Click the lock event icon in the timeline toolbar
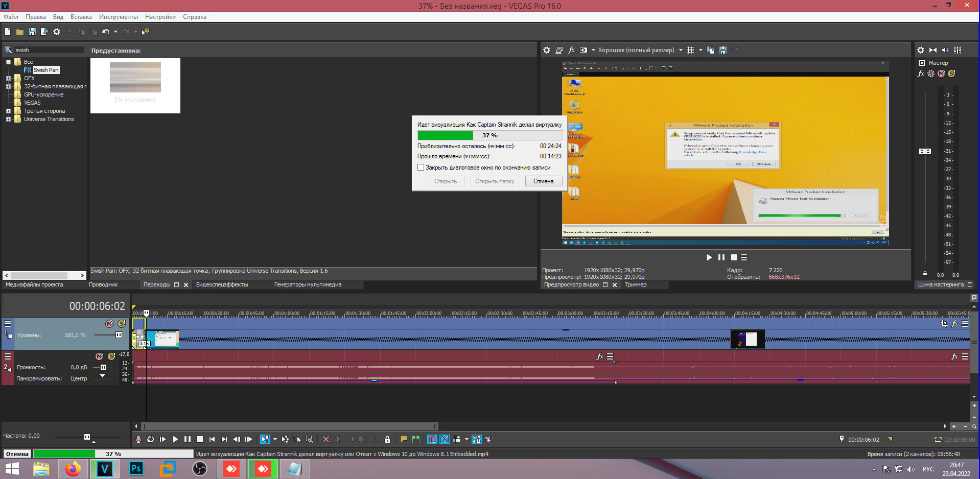Screen dimensions: 980x479 coord(387,439)
